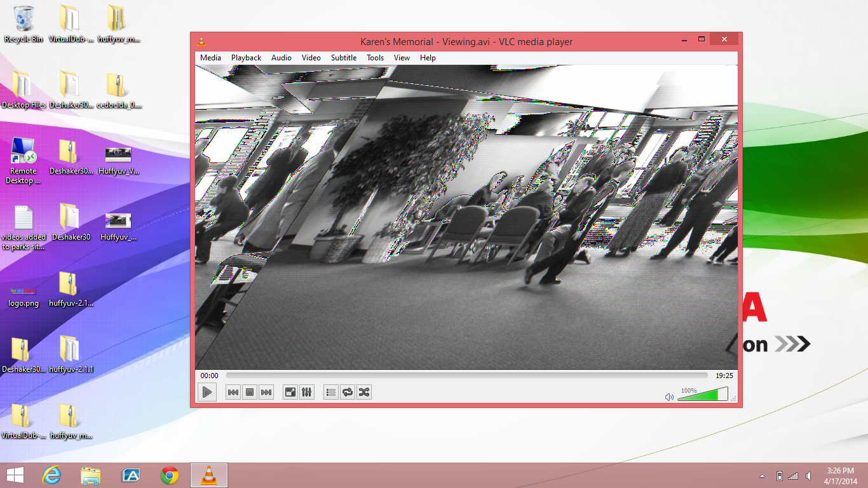Open the Media menu

click(210, 58)
